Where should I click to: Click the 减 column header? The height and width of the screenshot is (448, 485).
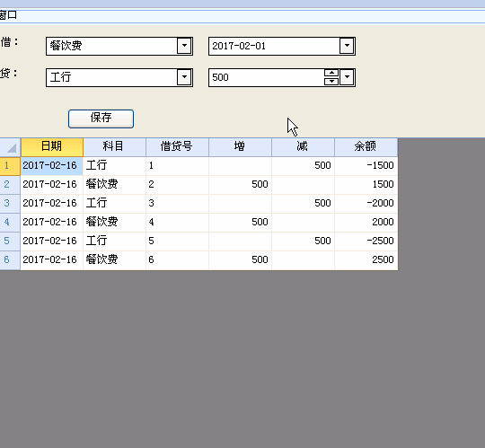tap(304, 147)
